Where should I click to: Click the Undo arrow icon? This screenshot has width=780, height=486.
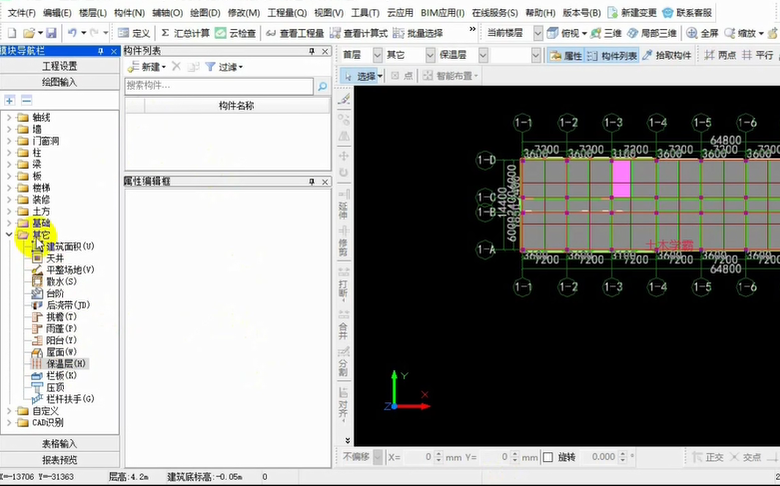coord(73,33)
